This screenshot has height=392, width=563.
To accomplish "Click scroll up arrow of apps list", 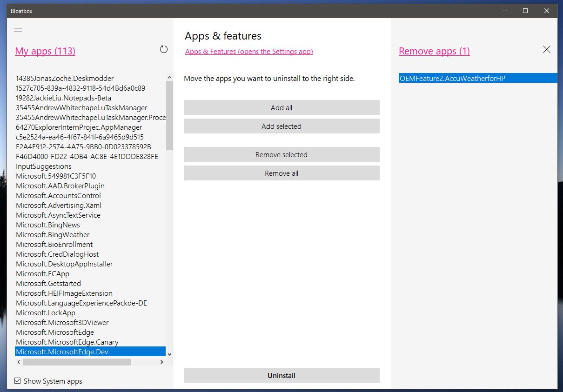I will (x=169, y=77).
